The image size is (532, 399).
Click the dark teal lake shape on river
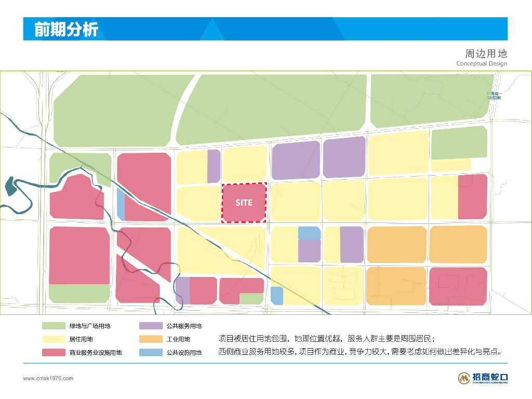[x=11, y=186]
